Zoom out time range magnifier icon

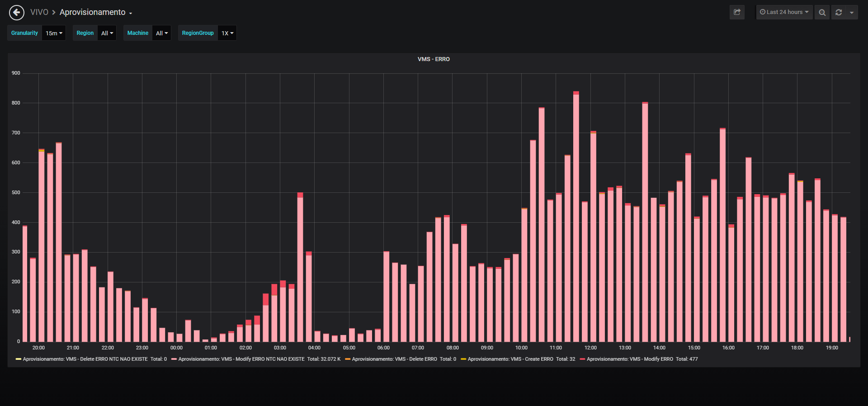pos(822,12)
